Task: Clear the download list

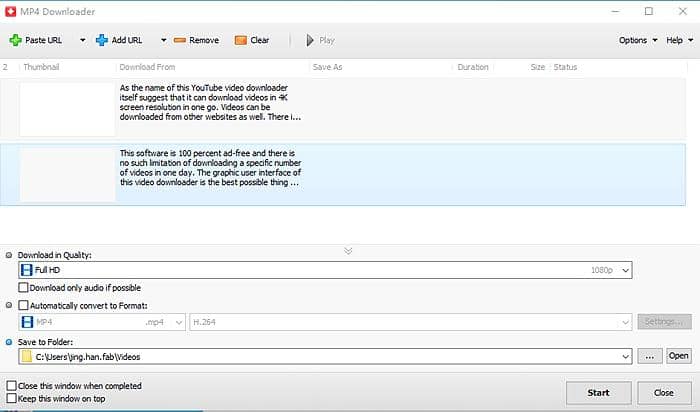Action: (252, 40)
